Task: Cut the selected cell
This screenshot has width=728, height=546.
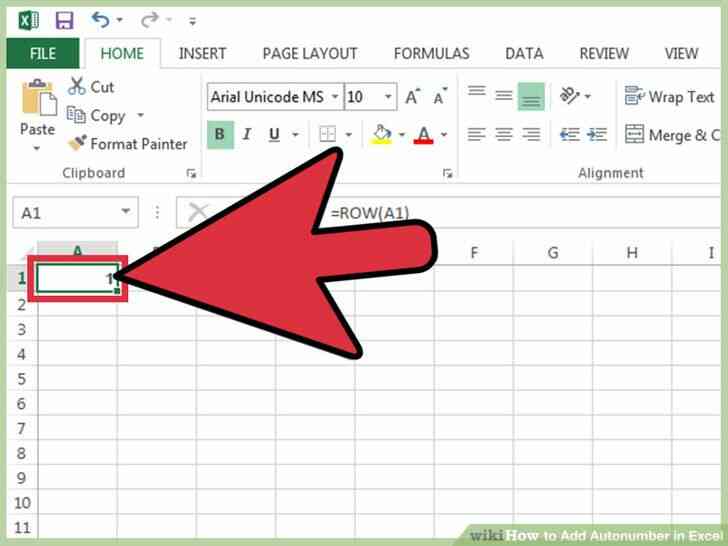Action: click(91, 87)
